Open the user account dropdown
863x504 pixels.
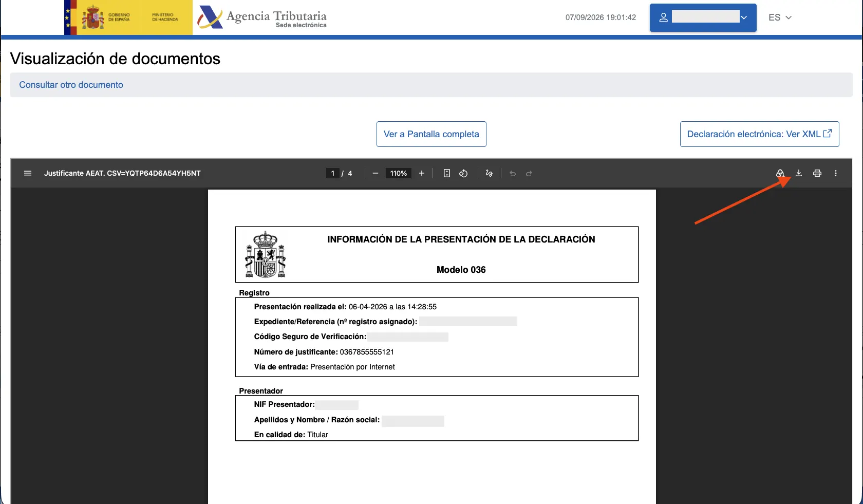click(x=703, y=17)
